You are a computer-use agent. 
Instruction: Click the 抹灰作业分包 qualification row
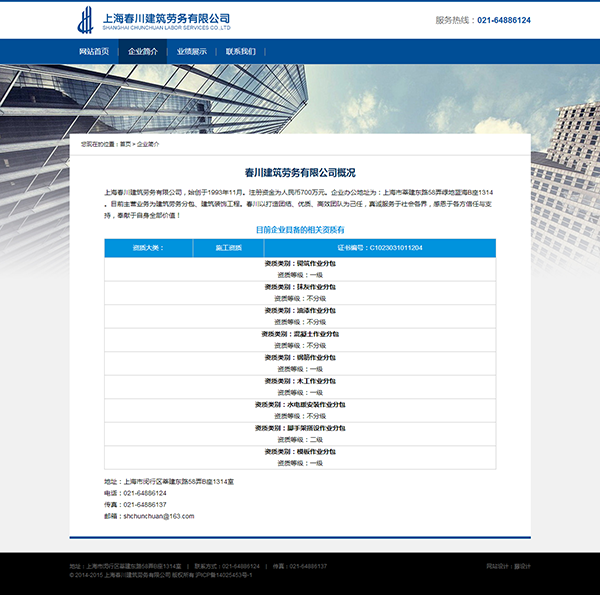pyautogui.click(x=300, y=293)
